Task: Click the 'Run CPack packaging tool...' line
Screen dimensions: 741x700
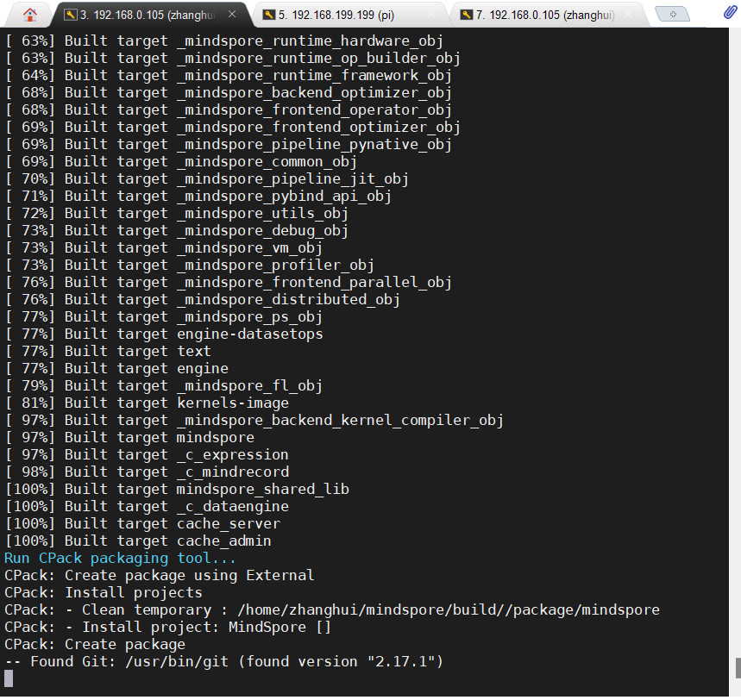Action: [x=120, y=559]
